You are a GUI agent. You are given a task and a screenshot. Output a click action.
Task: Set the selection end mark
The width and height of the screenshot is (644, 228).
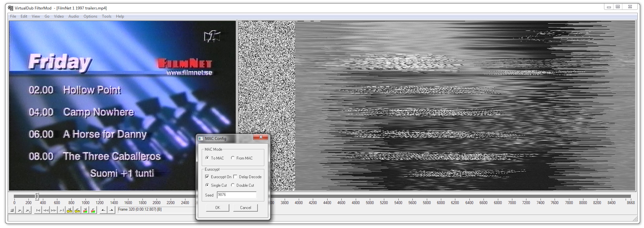[x=111, y=210]
